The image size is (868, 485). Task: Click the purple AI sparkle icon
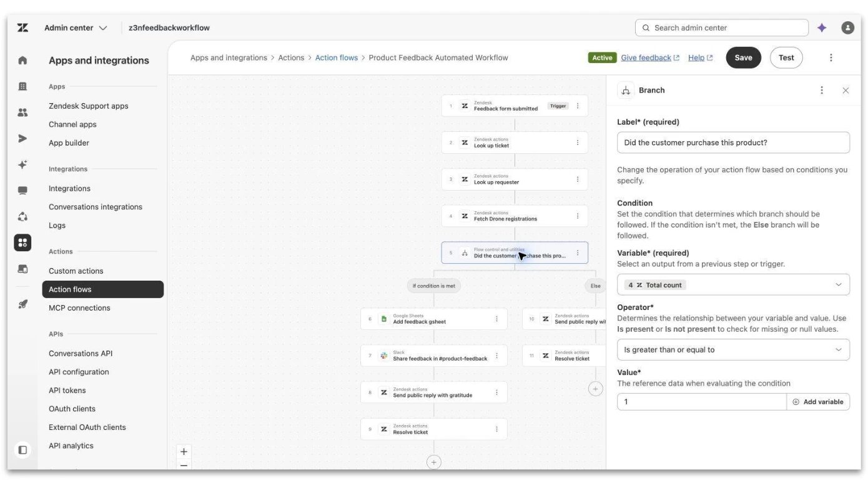[822, 28]
